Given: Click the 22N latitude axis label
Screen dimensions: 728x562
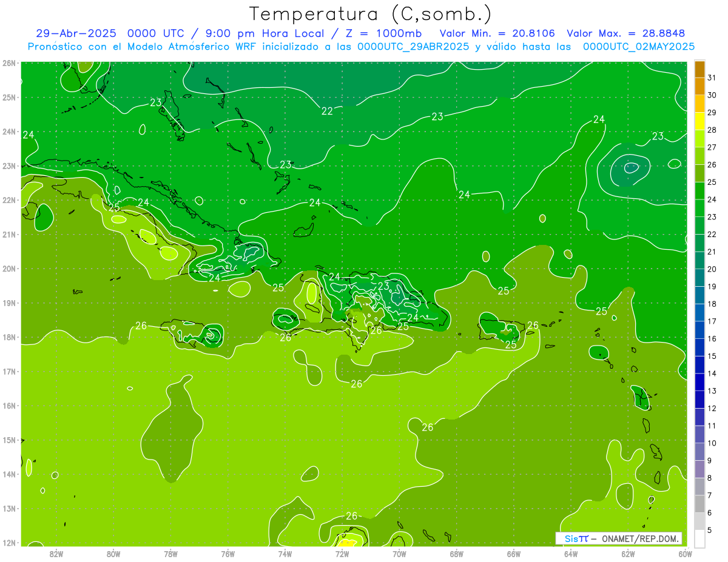Looking at the screenshot, I should pyautogui.click(x=9, y=200).
